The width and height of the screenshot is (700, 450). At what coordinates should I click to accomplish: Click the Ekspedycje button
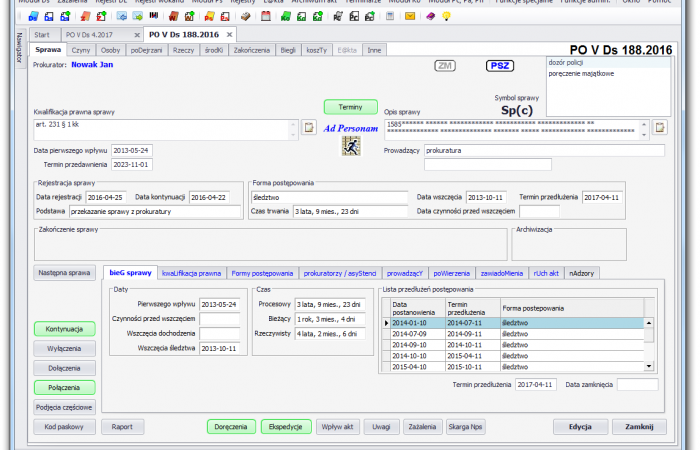pyautogui.click(x=286, y=427)
